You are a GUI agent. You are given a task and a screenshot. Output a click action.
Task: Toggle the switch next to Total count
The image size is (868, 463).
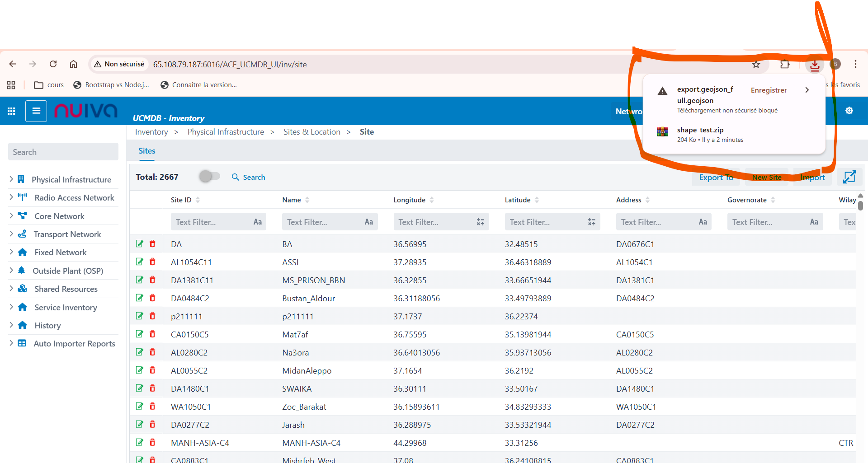209,177
